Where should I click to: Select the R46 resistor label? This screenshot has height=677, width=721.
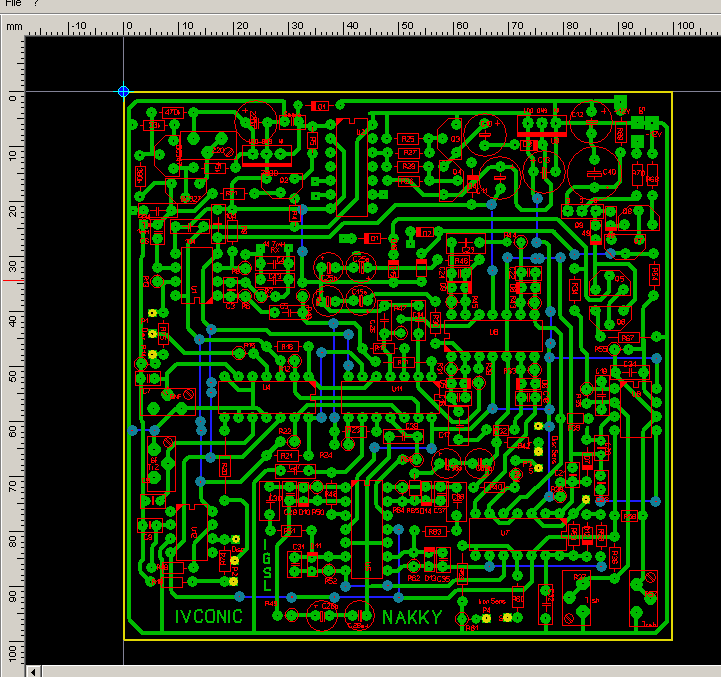coord(461,261)
